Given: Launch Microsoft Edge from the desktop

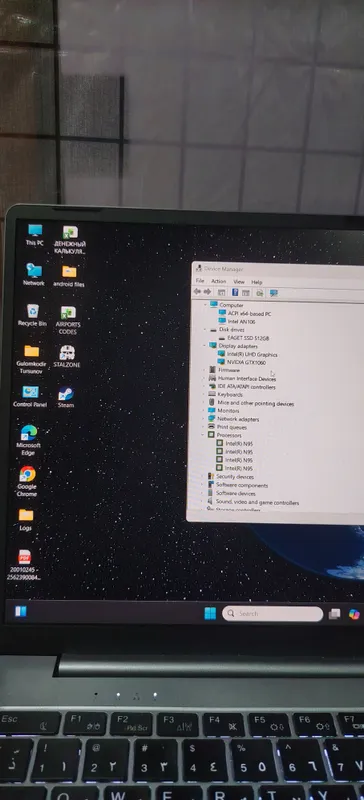Looking at the screenshot, I should pos(29,440).
